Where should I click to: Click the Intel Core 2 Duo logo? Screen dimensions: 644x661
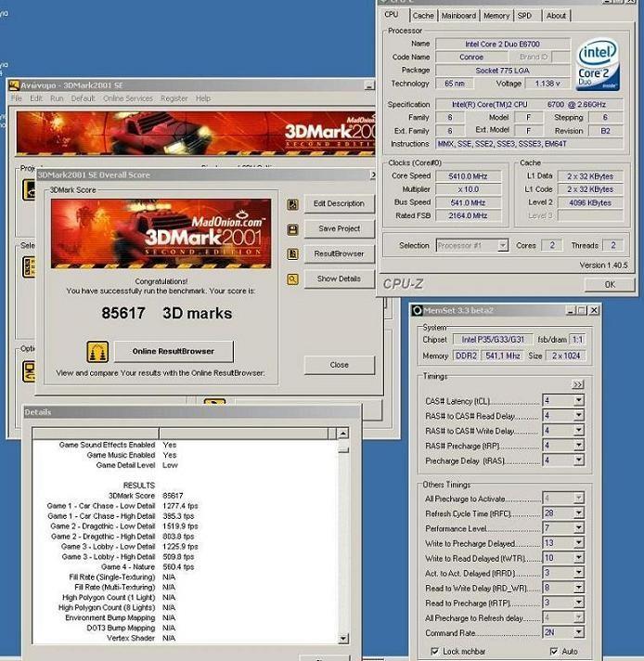[x=598, y=64]
